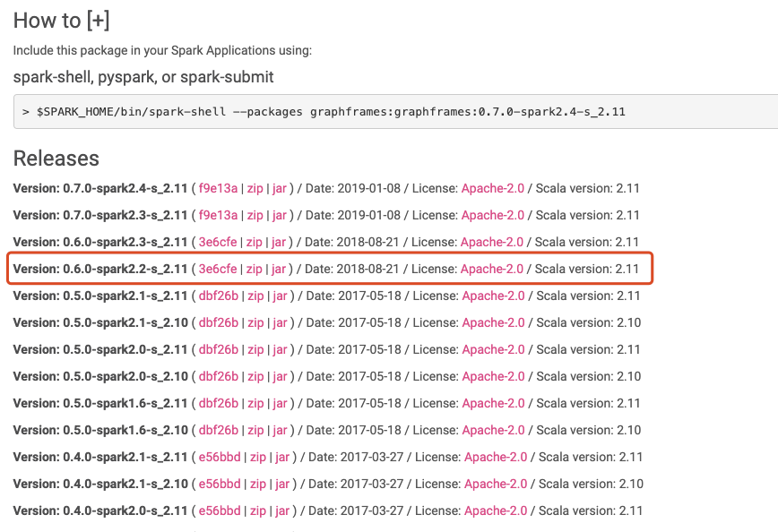Open e56bbd commit link for 0.4.0-spark2.1-s_2.10

click(x=220, y=484)
